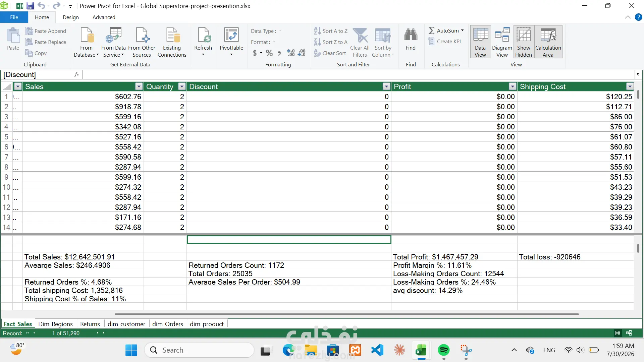Image resolution: width=644 pixels, height=362 pixels.
Task: Expand the AutoSum dropdown arrow
Action: [x=463, y=31]
